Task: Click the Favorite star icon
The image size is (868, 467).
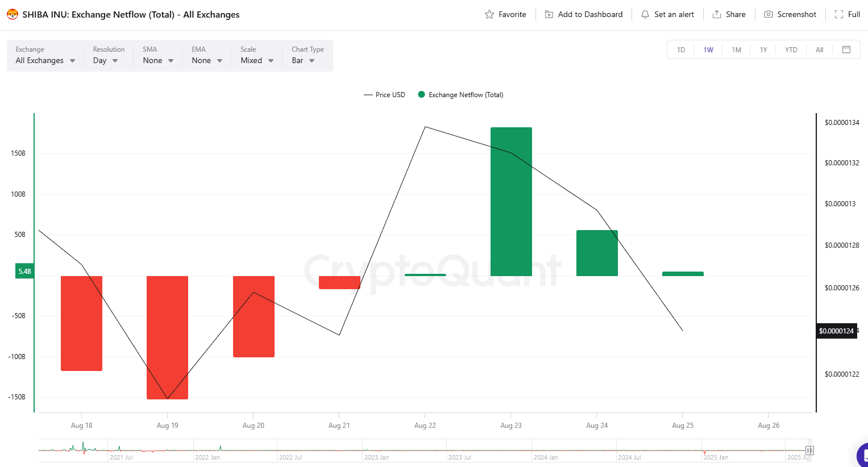Action: coord(488,14)
